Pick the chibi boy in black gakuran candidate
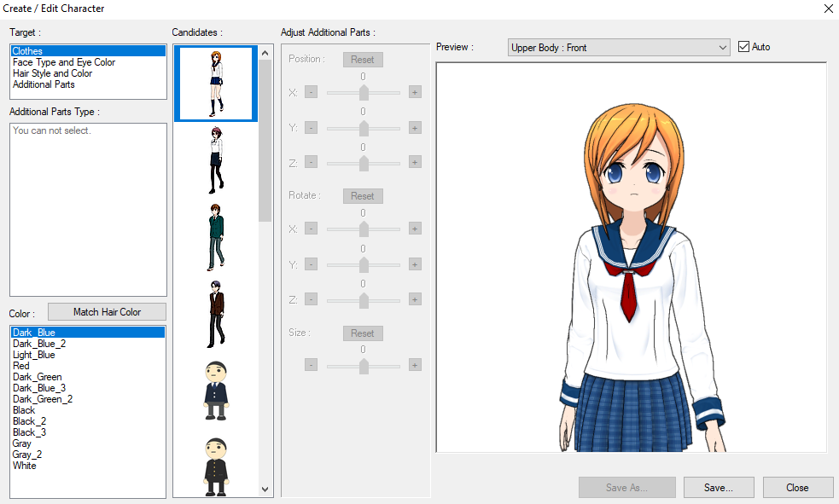Screen dimensions: 839x504 [x=216, y=467]
